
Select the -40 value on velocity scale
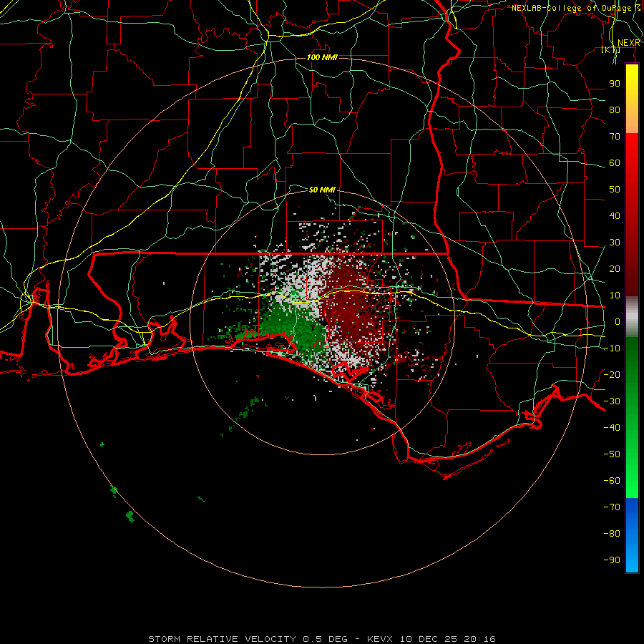pyautogui.click(x=612, y=428)
